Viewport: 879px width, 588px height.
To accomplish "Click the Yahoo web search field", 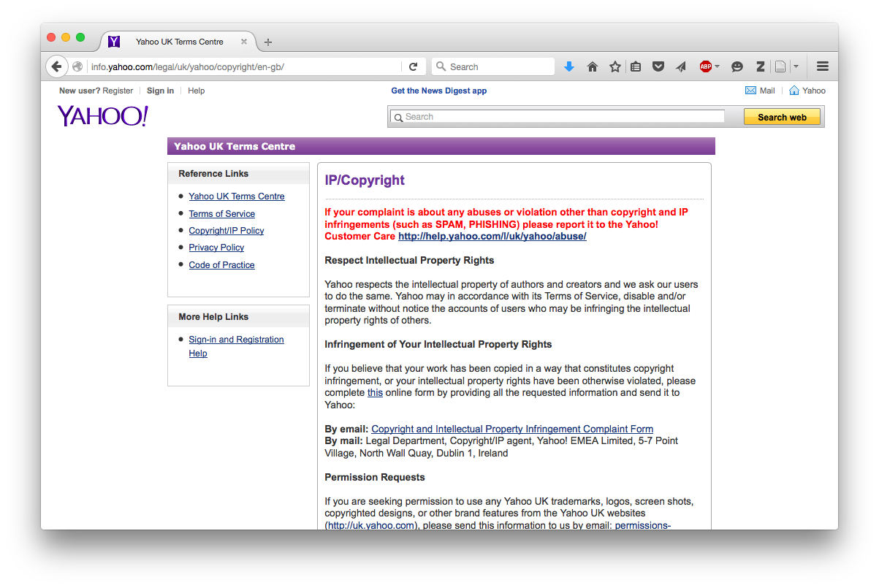I will click(558, 117).
